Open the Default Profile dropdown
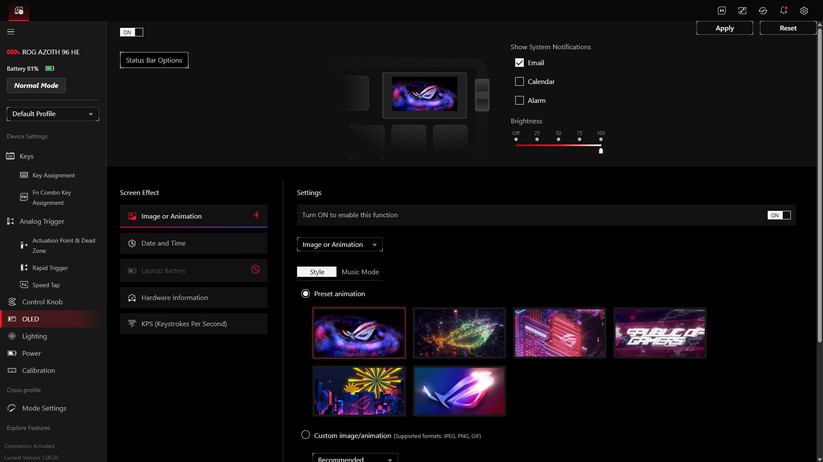This screenshot has width=823, height=462. click(52, 114)
